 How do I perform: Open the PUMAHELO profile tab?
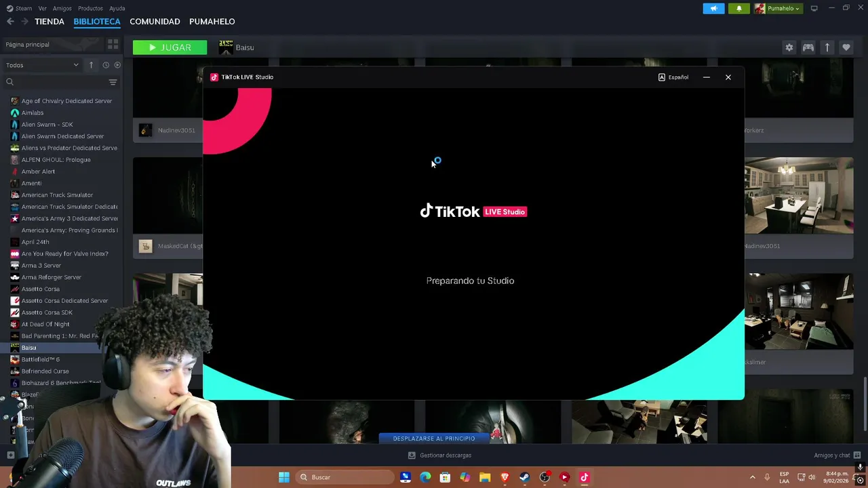[x=212, y=22]
